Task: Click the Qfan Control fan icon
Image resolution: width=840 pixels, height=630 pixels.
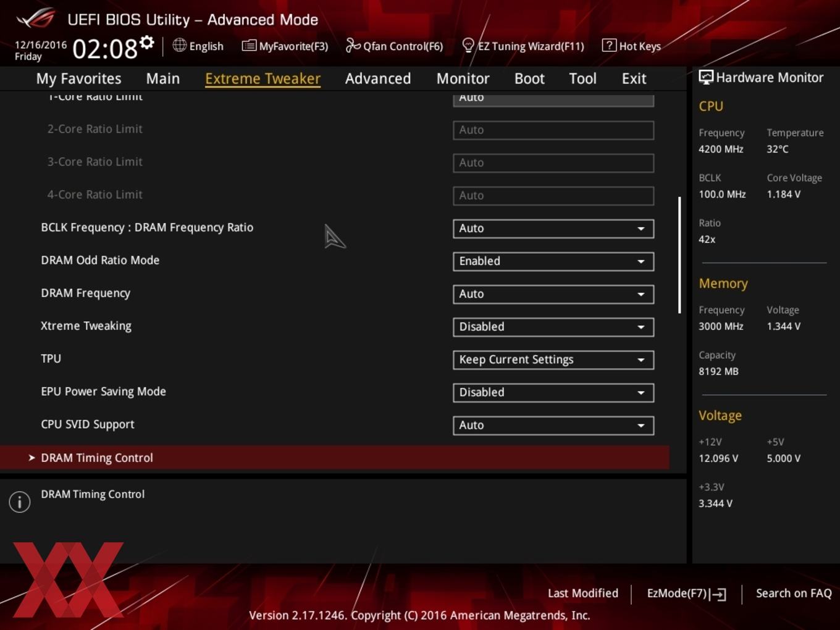Action: tap(353, 45)
